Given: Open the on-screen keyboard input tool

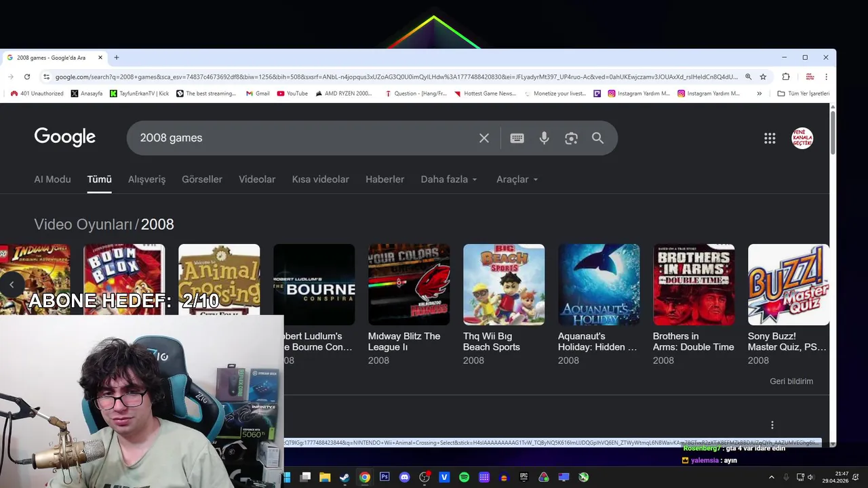Looking at the screenshot, I should coord(517,138).
